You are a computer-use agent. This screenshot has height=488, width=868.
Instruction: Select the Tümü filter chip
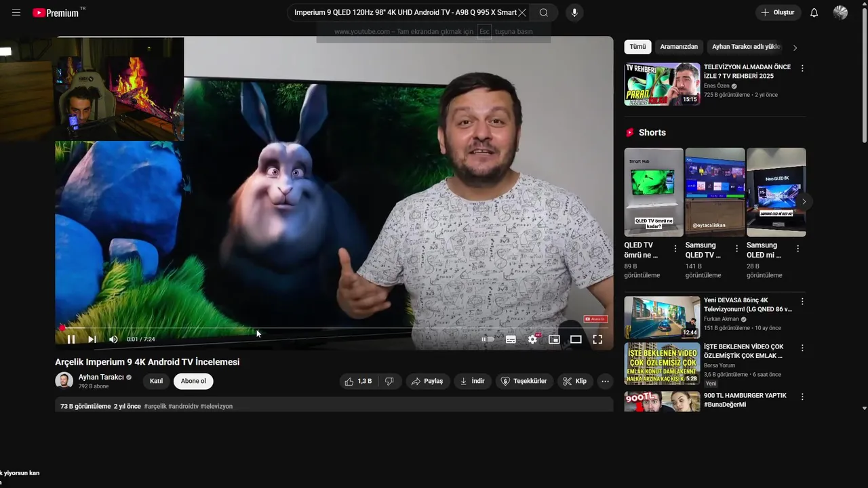[x=637, y=47]
